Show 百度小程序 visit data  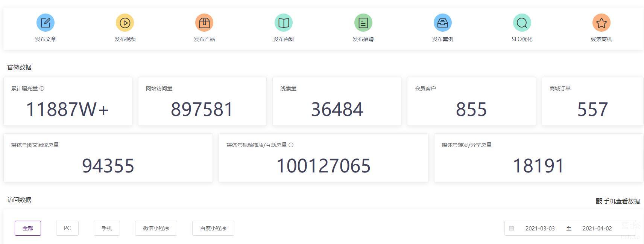point(213,228)
